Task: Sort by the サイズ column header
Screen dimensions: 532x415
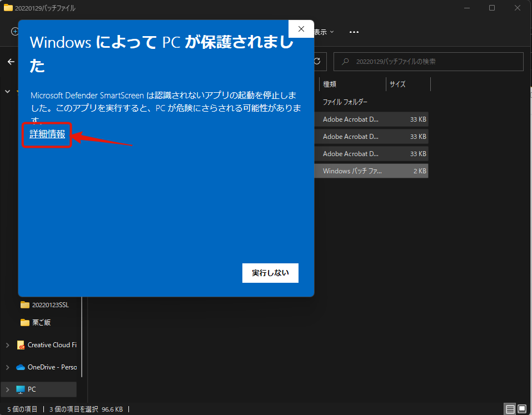Action: point(407,84)
